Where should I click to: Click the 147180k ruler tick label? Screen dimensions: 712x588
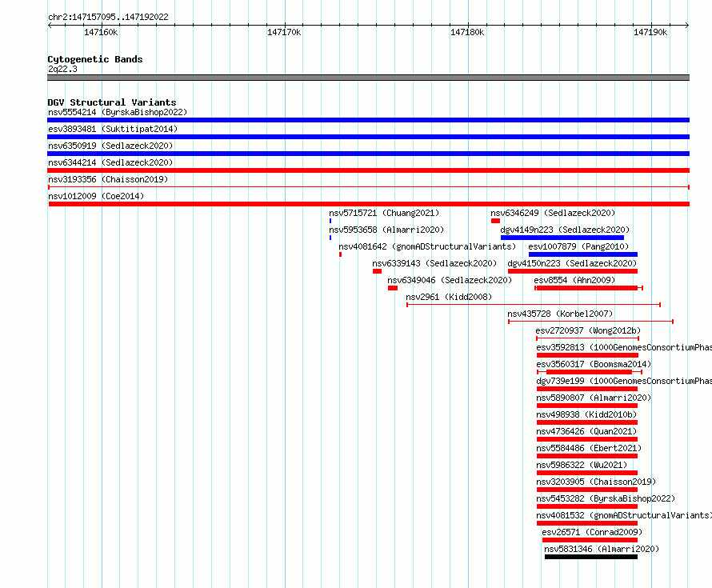tap(467, 32)
